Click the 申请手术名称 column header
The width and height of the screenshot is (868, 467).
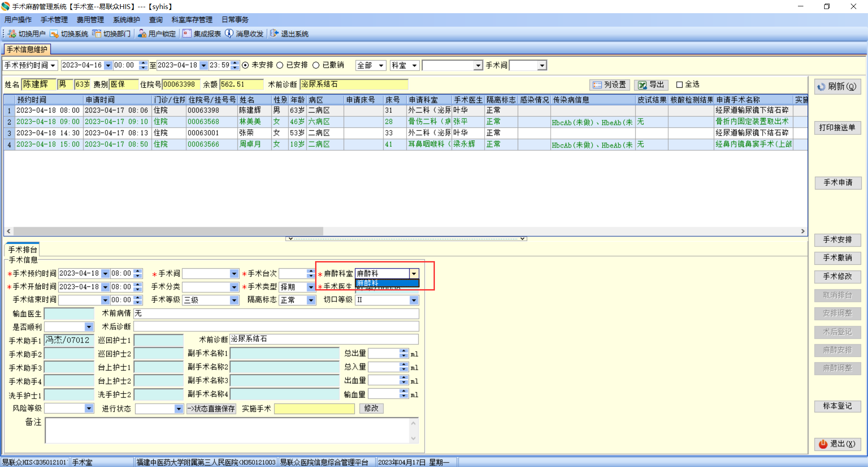[x=754, y=100]
